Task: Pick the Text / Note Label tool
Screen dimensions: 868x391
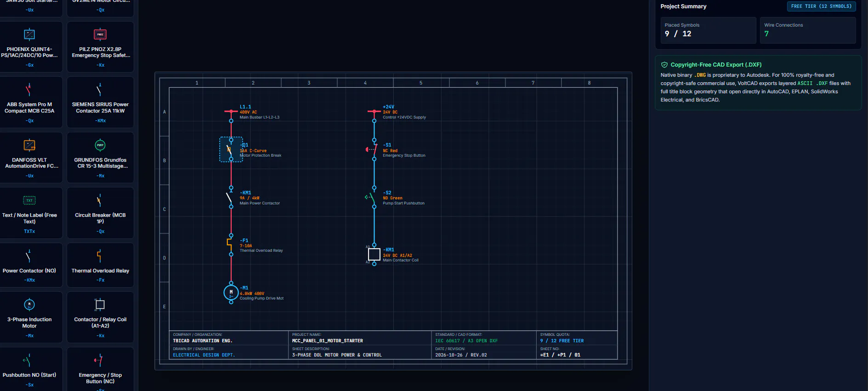Action: click(29, 213)
